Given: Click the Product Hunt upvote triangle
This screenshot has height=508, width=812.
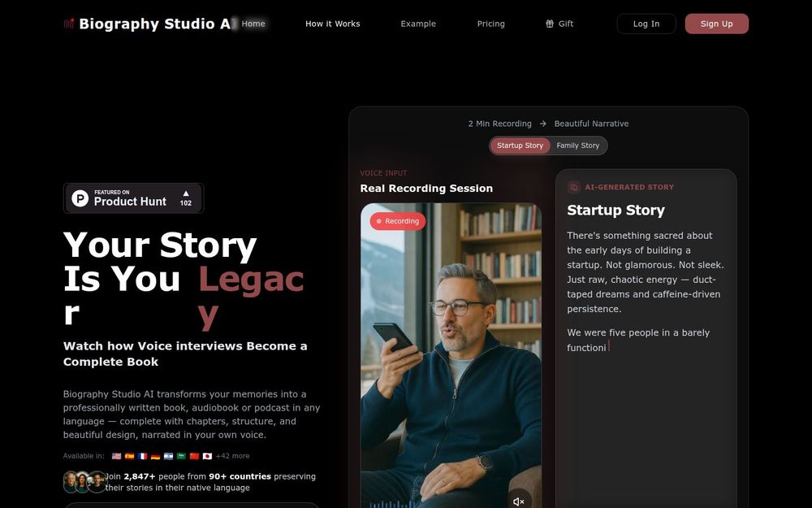Looking at the screenshot, I should [x=186, y=193].
